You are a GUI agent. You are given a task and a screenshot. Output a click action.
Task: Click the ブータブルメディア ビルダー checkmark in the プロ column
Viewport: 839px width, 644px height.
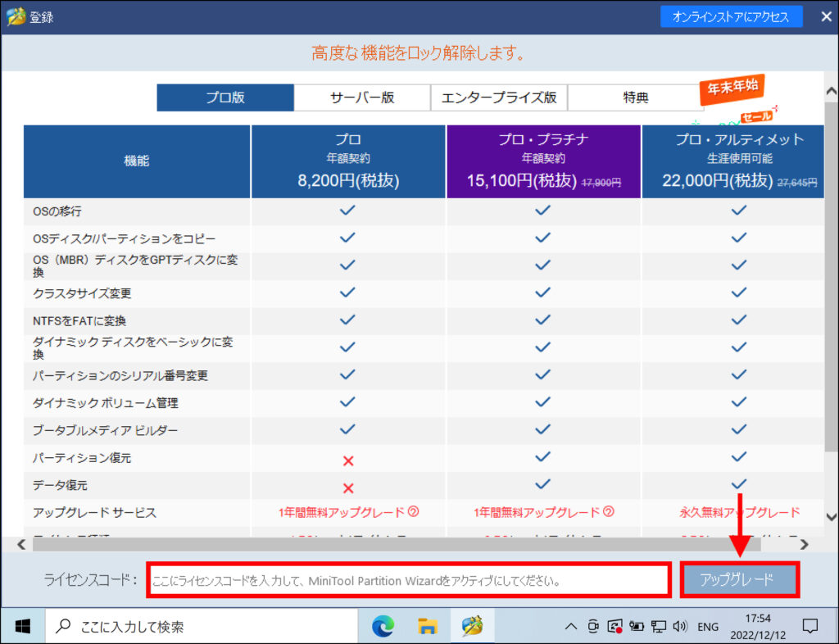pos(347,429)
